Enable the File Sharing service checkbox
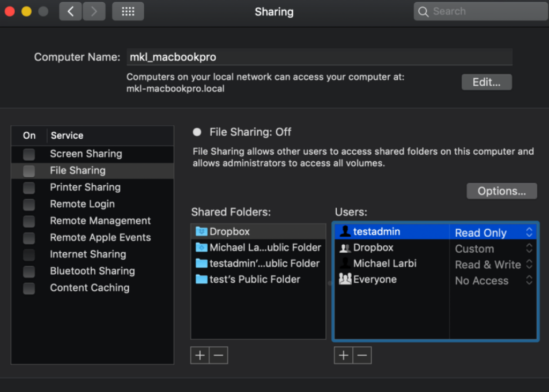The height and width of the screenshot is (392, 549). tap(29, 170)
